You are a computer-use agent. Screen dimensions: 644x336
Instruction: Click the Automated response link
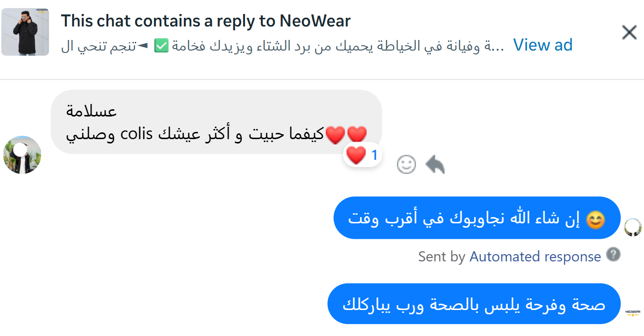(x=535, y=257)
